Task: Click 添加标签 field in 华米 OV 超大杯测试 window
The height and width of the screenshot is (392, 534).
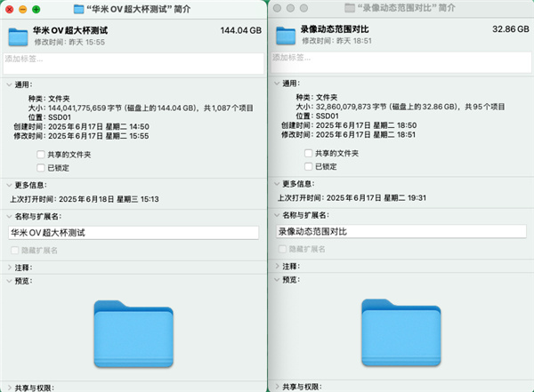Action: 133,63
